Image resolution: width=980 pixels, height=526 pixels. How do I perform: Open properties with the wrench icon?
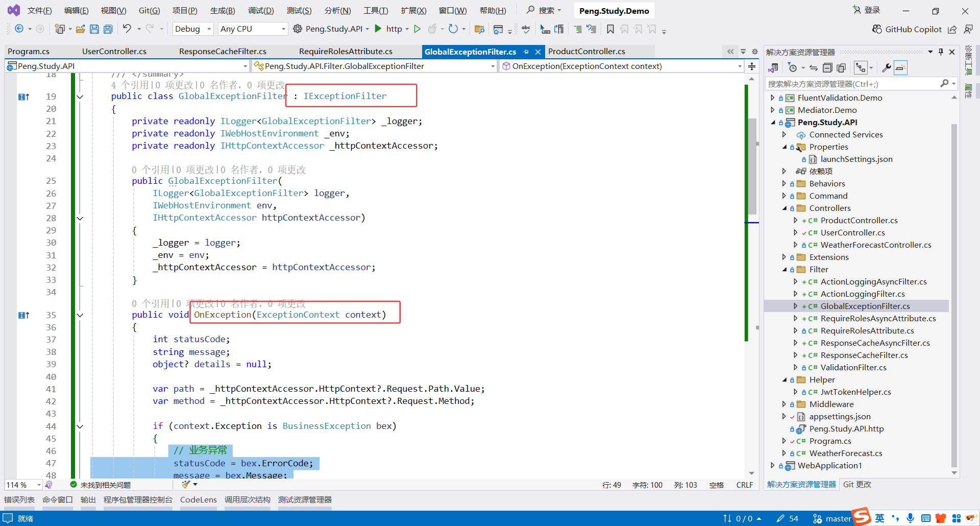click(x=887, y=68)
